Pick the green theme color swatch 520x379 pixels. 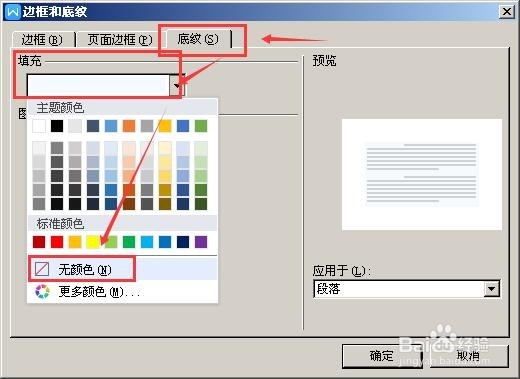point(201,126)
